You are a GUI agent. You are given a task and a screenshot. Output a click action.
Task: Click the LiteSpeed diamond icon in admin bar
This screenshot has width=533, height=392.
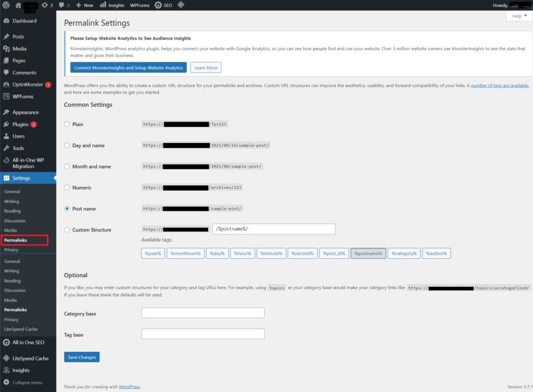[181, 5]
